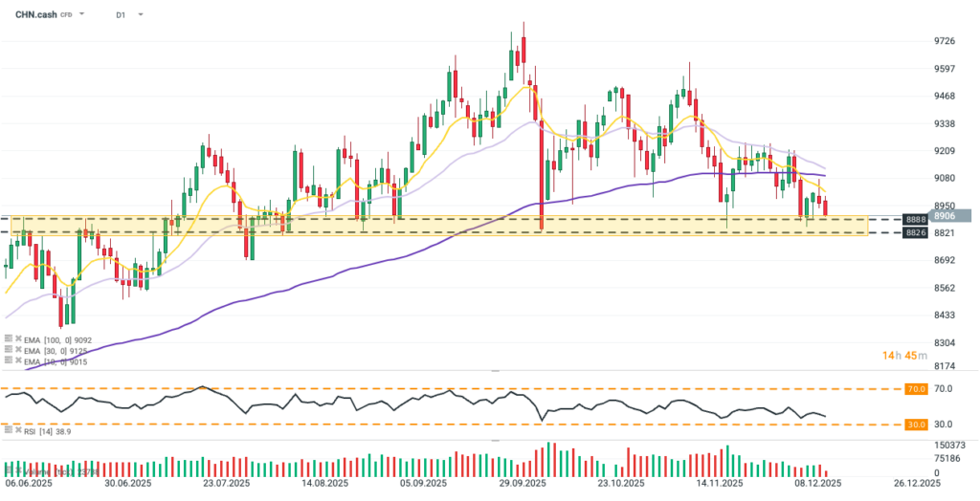Click the D1 timeframe label
980x501 pixels.
121,15
